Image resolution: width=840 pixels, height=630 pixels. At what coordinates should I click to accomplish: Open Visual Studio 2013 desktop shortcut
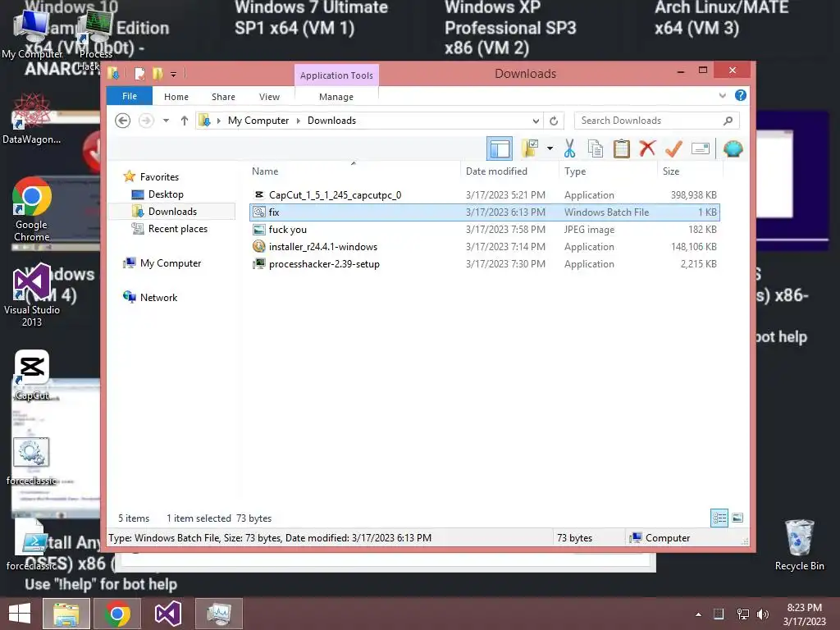click(x=32, y=295)
